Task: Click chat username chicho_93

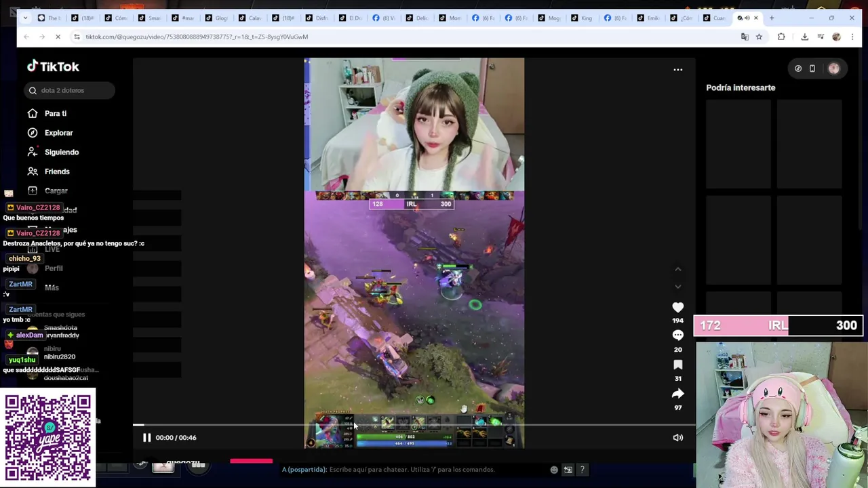Action: [x=24, y=258]
